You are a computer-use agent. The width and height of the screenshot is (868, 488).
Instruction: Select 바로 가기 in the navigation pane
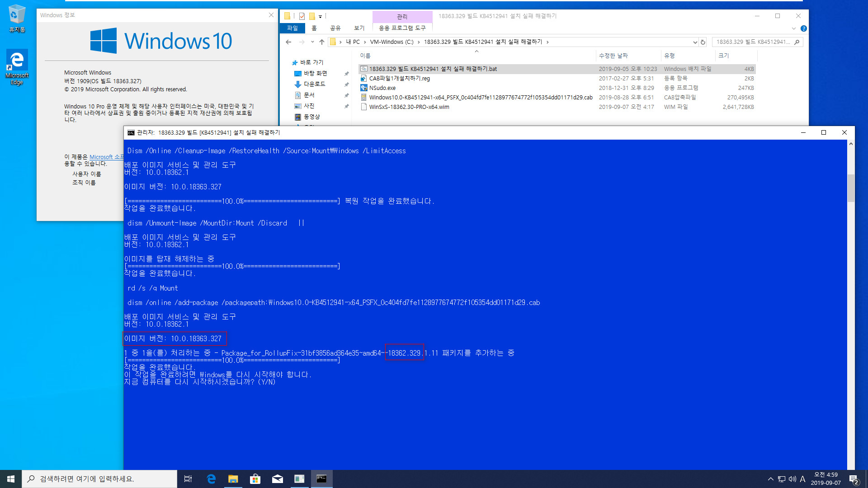pyautogui.click(x=311, y=62)
